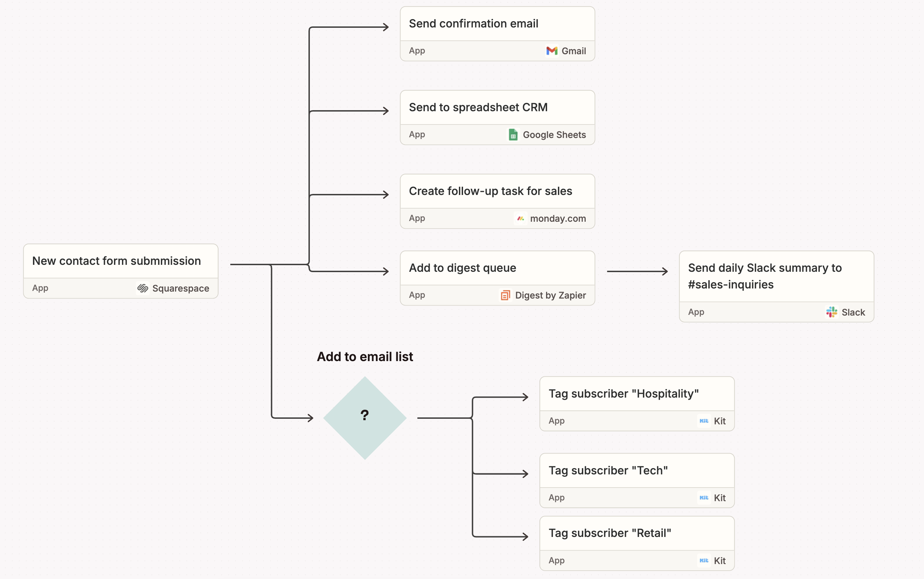Select the "Send confirmation email" step title
Image resolution: width=924 pixels, height=579 pixels.
point(473,23)
